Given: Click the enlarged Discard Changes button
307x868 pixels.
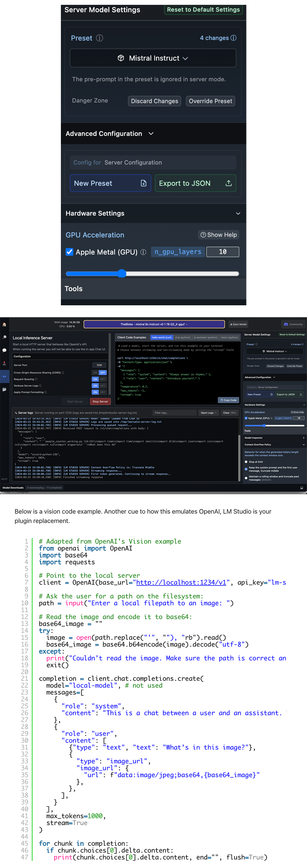Looking at the screenshot, I should click(155, 101).
